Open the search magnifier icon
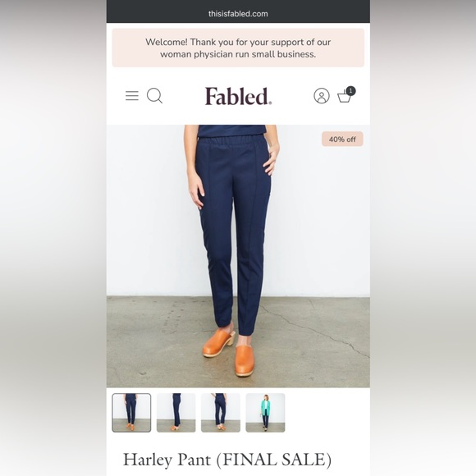Screen dimensions: 476x476 click(154, 96)
